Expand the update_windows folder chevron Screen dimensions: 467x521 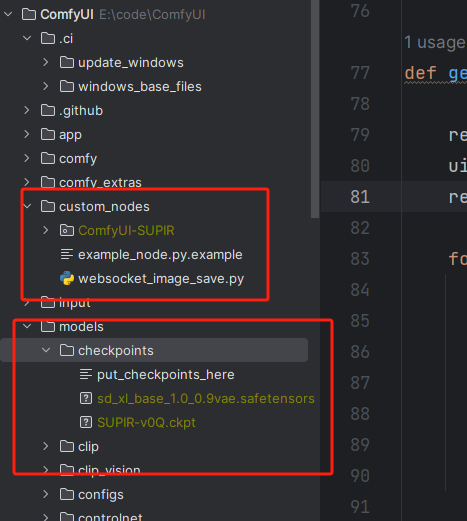[x=46, y=62]
